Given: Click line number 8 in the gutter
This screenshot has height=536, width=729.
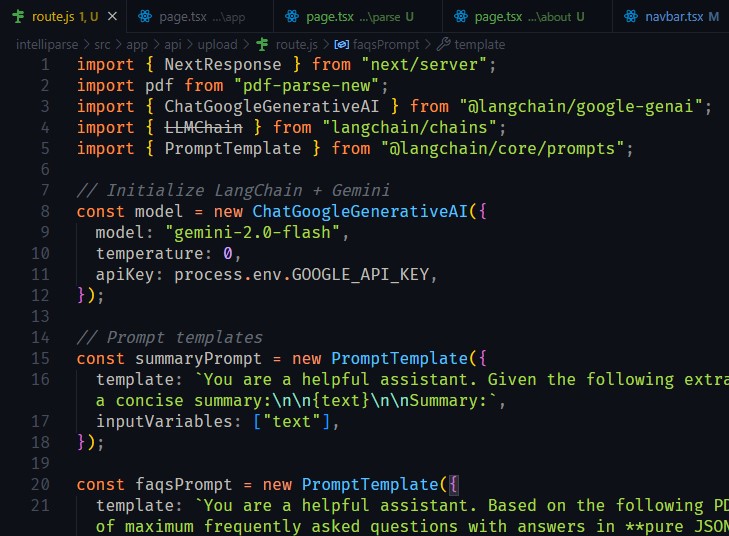Looking at the screenshot, I should (44, 212).
